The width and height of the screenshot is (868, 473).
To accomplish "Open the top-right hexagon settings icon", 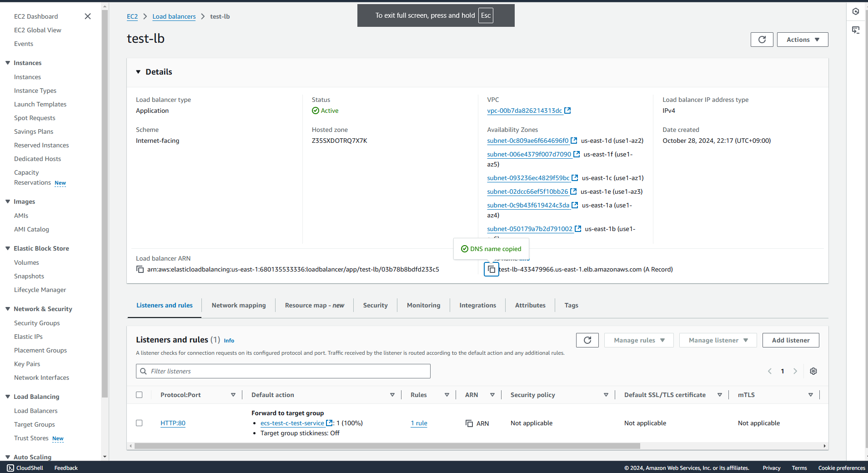I will pyautogui.click(x=856, y=11).
